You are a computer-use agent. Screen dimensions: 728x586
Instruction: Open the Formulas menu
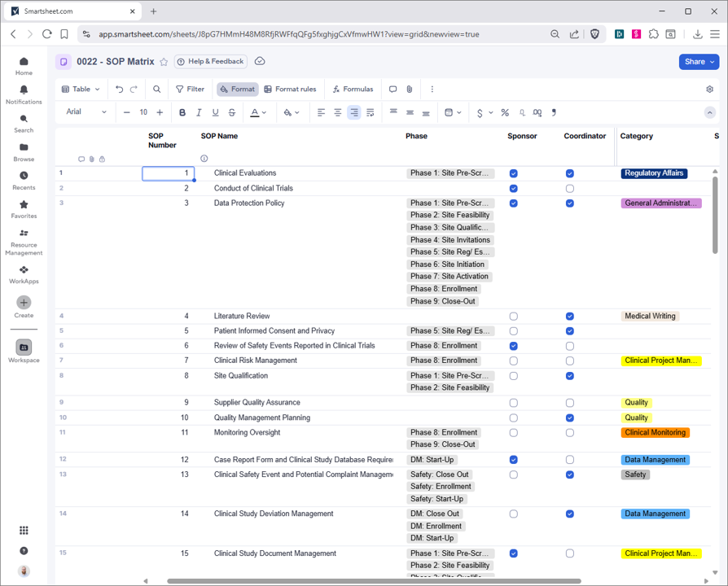coord(353,90)
